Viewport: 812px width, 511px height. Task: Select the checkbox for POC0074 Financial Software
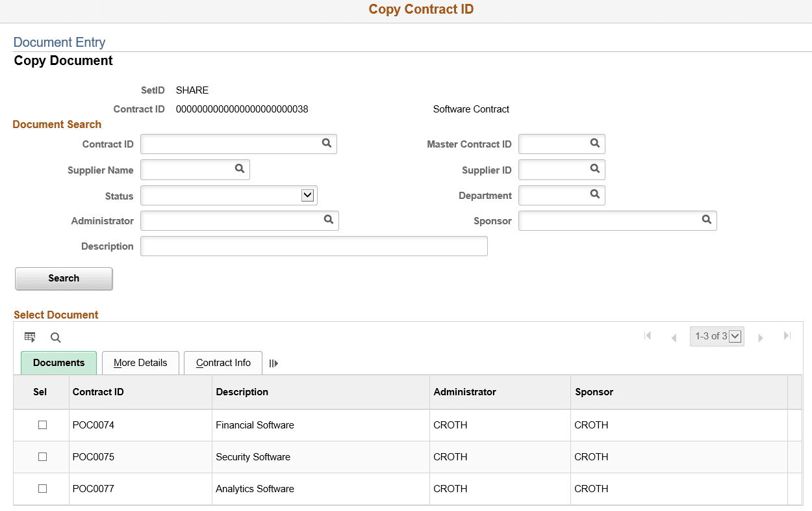click(42, 425)
